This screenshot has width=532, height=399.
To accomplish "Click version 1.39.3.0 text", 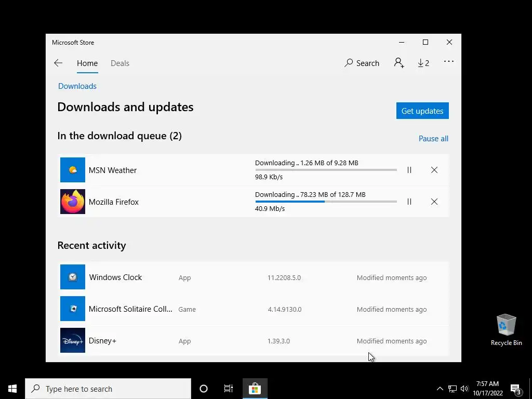I will tap(278, 341).
